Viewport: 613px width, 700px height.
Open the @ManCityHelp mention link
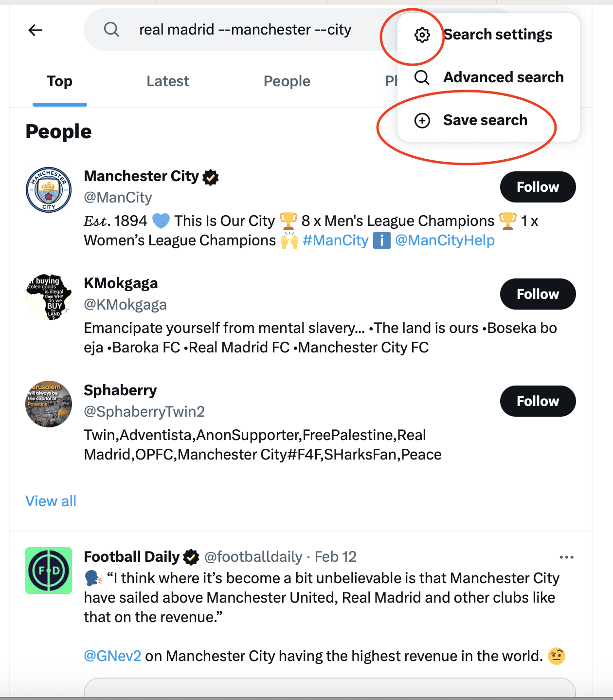(x=445, y=240)
